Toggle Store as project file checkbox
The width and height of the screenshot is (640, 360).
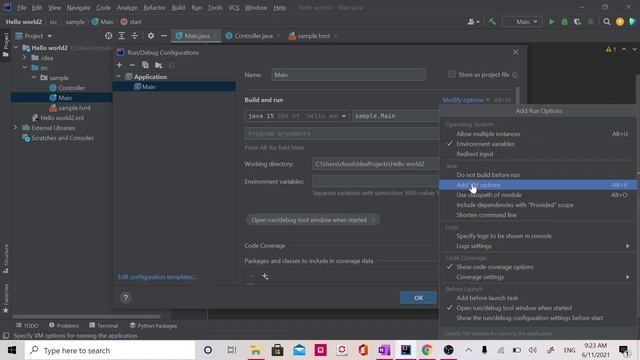tap(451, 74)
